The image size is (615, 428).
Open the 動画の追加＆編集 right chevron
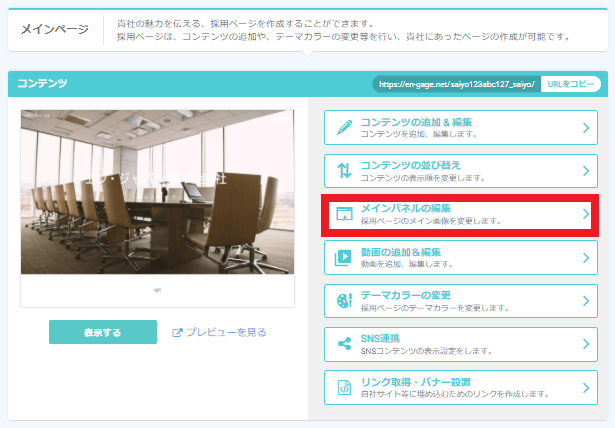pyautogui.click(x=586, y=258)
